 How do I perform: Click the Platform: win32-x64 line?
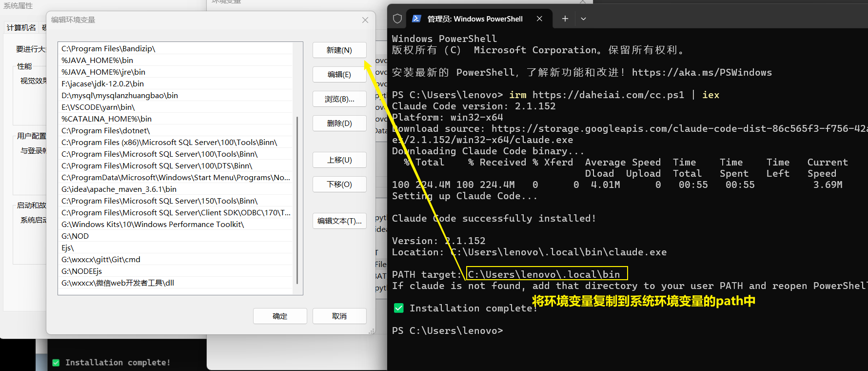click(448, 118)
